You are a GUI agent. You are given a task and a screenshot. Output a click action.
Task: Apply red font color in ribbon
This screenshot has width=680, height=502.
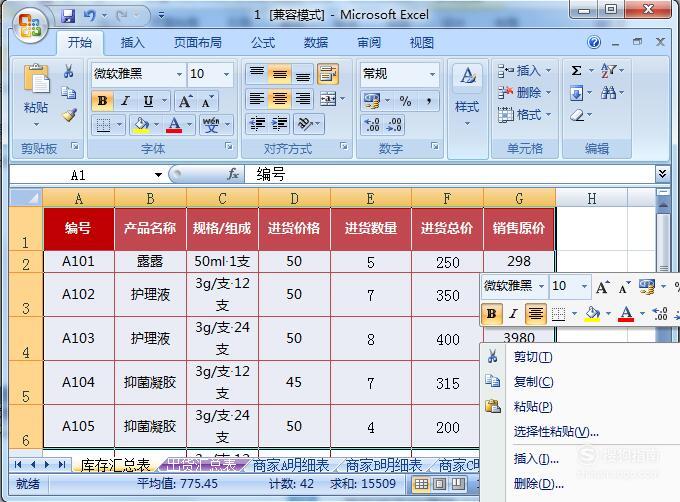[174, 125]
